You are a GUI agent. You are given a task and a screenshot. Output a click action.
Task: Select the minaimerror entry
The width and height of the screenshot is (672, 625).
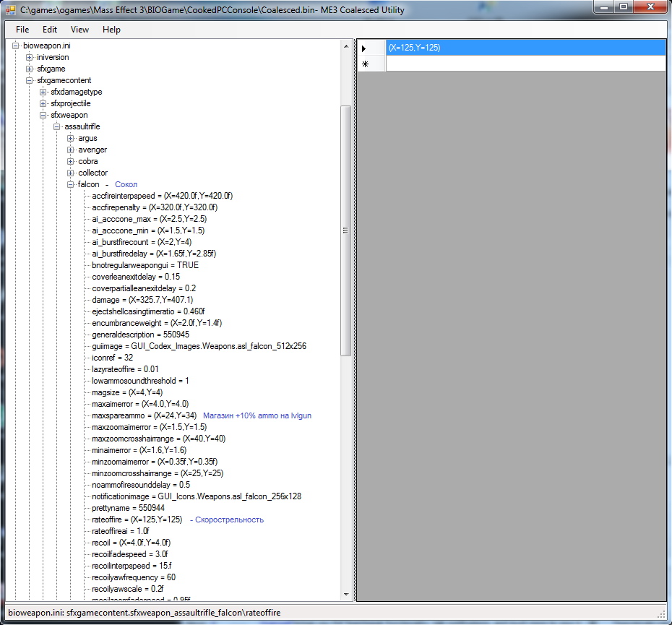139,451
